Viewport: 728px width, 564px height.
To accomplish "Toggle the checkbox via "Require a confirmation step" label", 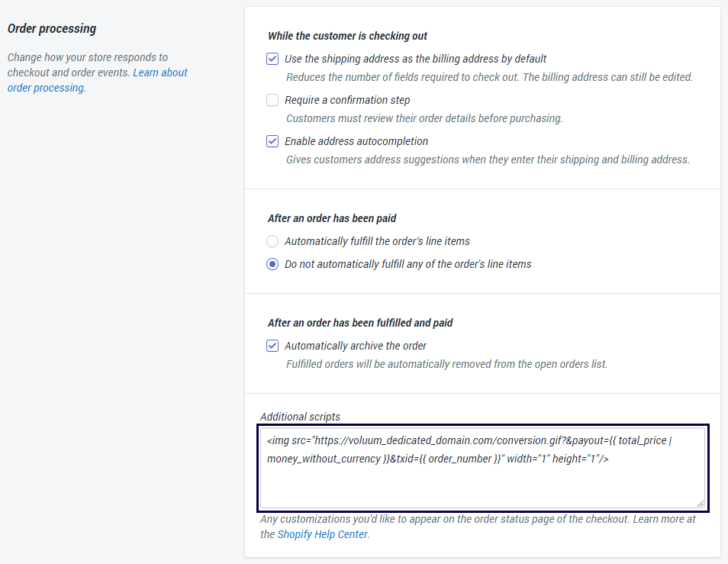I will point(347,100).
